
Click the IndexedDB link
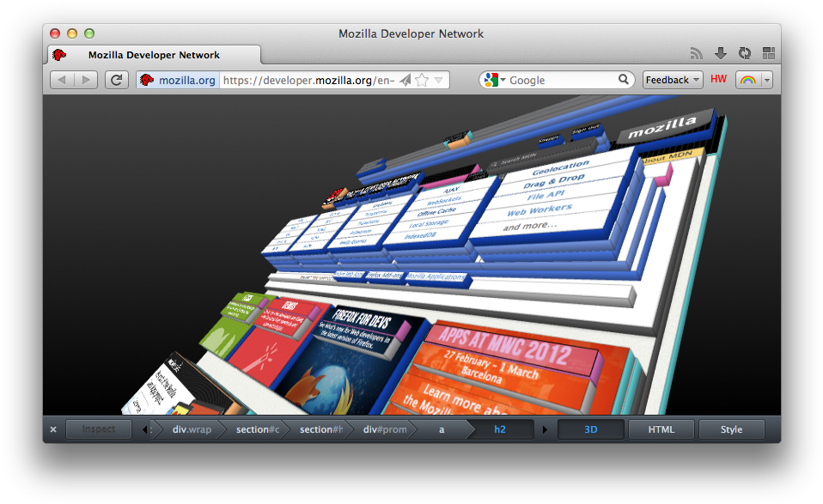(x=420, y=236)
